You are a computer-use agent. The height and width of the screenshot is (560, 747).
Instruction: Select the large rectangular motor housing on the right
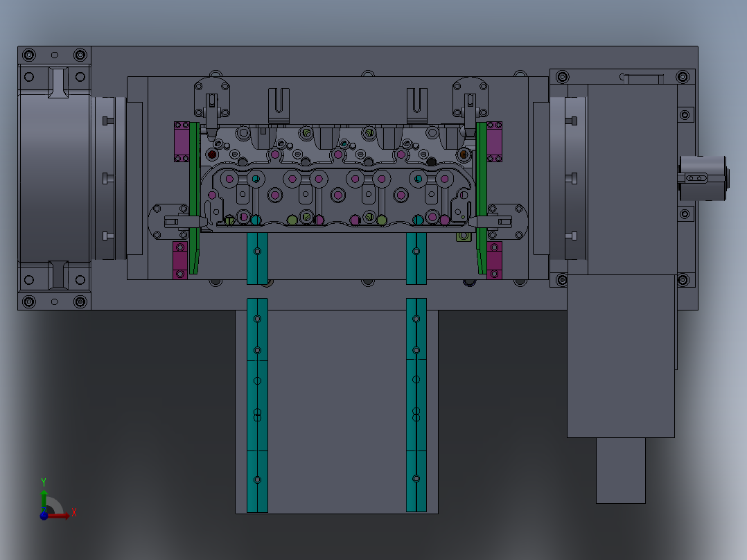(x=621, y=355)
